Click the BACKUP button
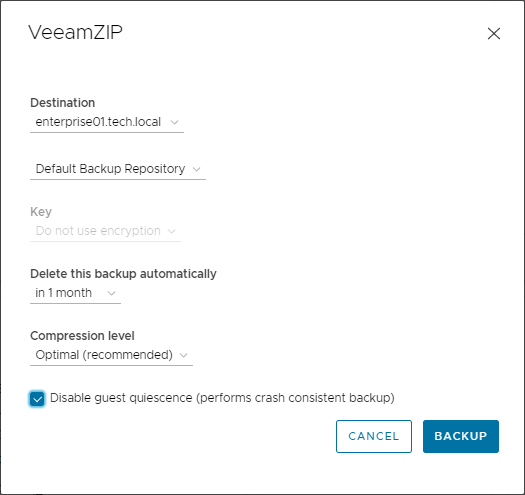 click(461, 436)
